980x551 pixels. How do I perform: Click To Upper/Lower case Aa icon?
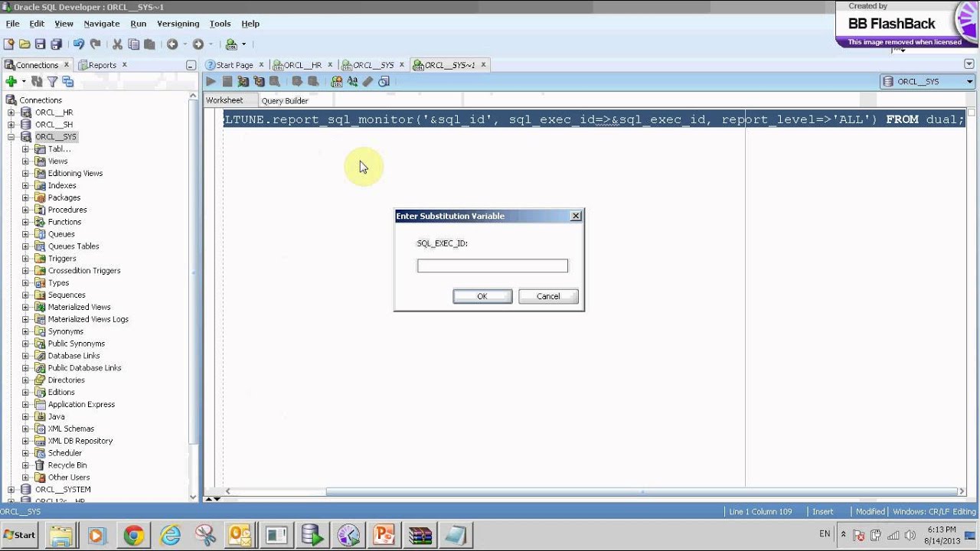[352, 81]
